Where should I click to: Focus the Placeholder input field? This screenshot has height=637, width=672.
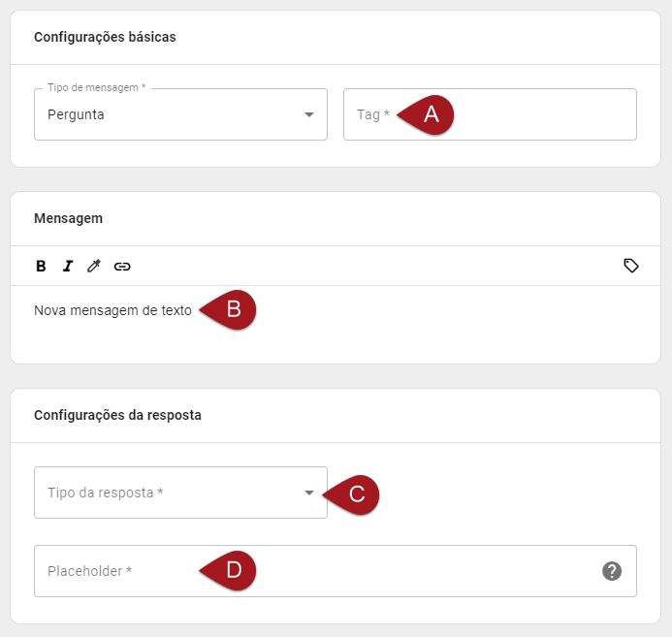pos(388,571)
